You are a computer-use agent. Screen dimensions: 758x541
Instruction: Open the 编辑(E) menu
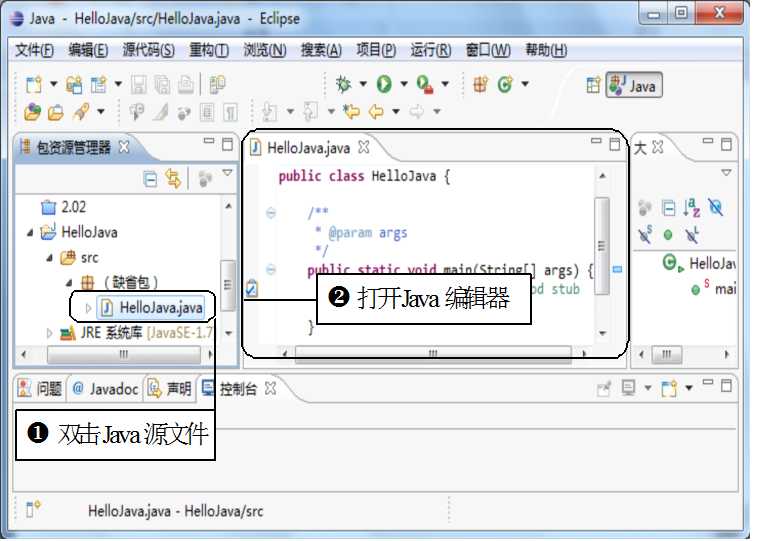(88, 50)
